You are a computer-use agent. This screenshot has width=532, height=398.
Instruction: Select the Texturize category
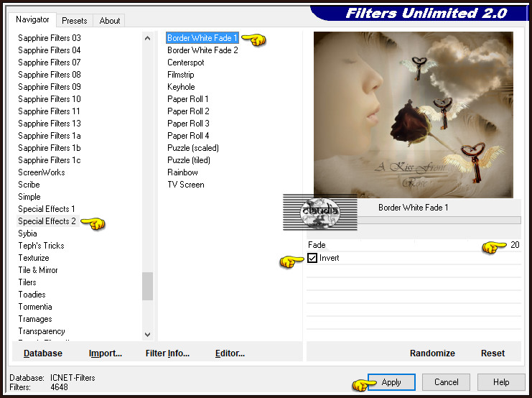click(x=34, y=258)
